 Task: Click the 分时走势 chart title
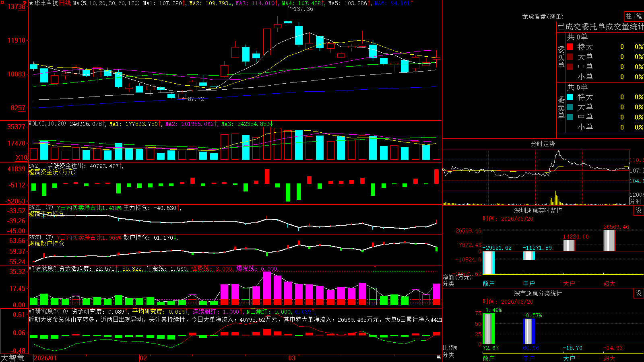coord(543,144)
